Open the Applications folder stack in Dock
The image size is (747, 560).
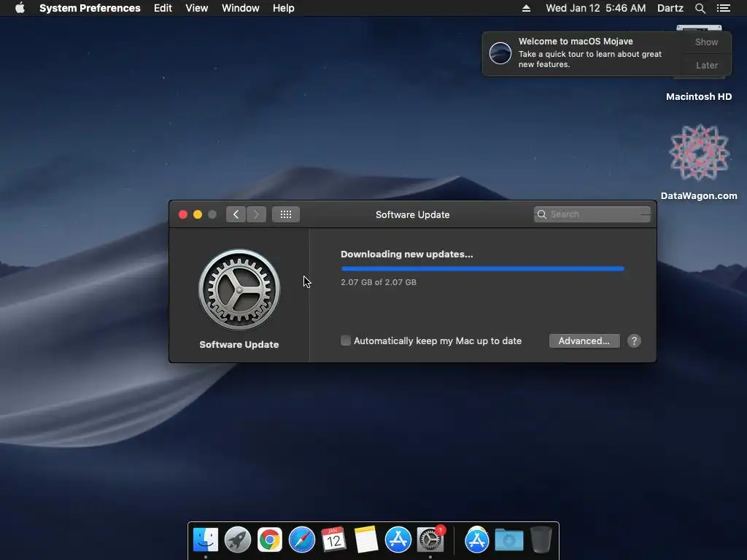[x=477, y=540]
